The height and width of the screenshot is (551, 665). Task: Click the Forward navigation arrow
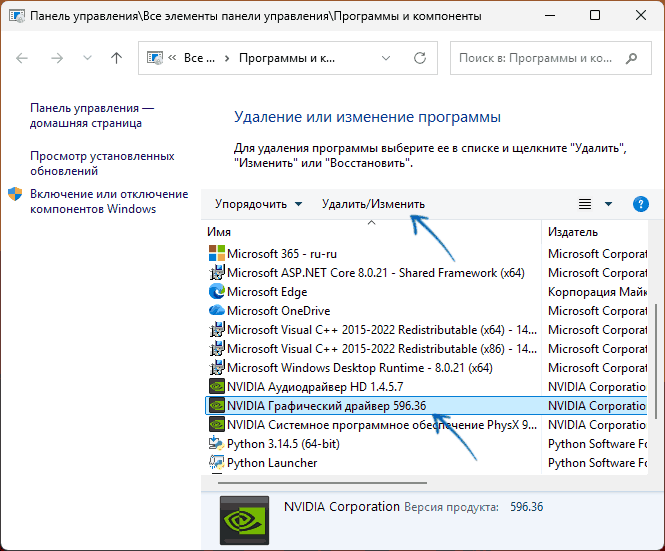click(57, 58)
